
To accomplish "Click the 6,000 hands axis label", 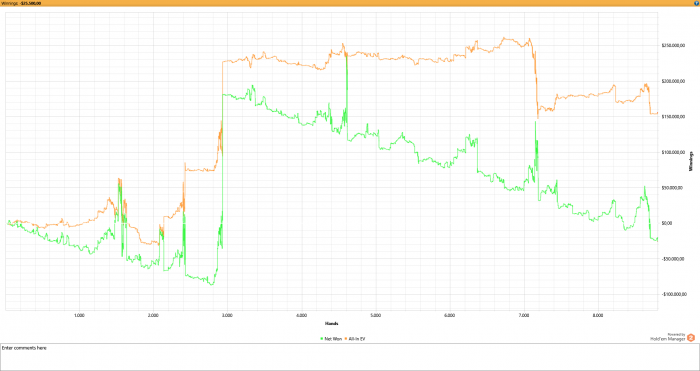I will (x=450, y=315).
